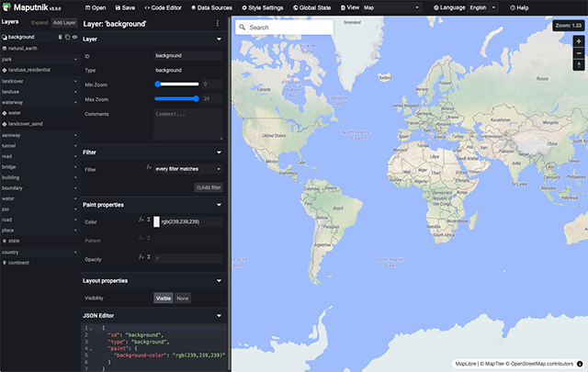Duplicate the background layer with copy icon

(x=67, y=37)
